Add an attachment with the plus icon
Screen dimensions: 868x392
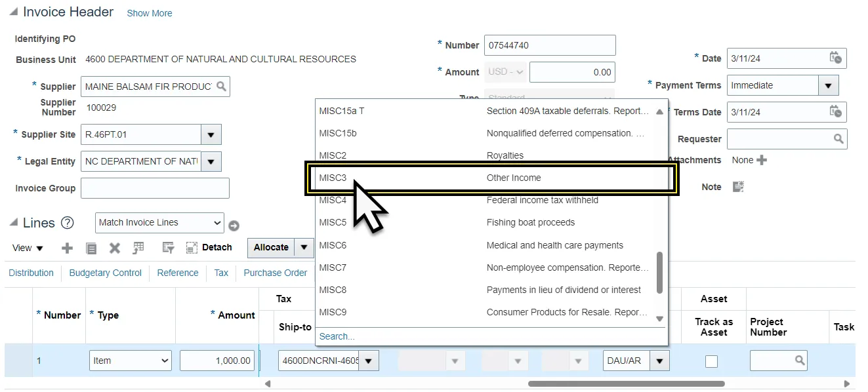click(x=761, y=160)
